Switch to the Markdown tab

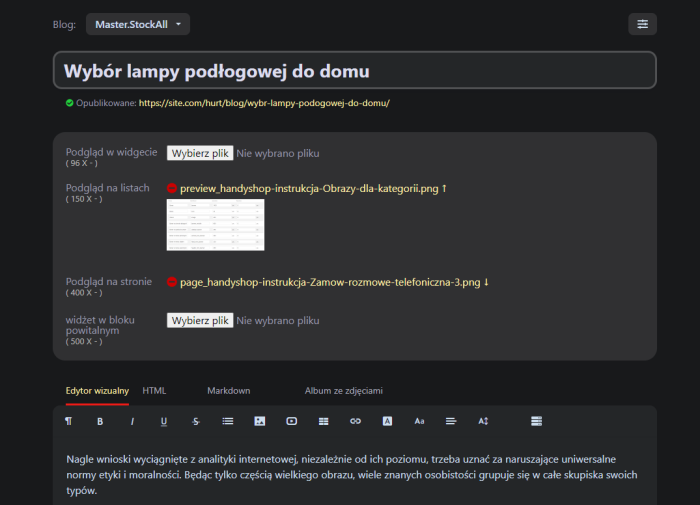pos(228,391)
